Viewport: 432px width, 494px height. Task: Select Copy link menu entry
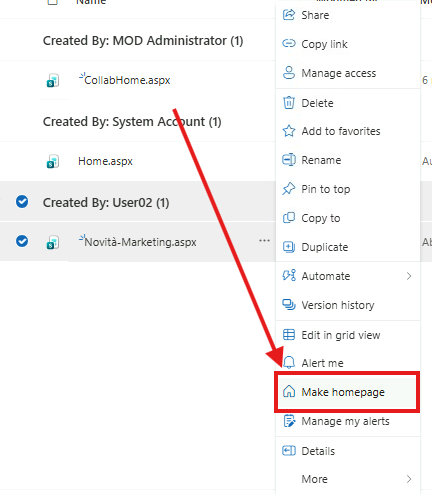click(x=348, y=44)
